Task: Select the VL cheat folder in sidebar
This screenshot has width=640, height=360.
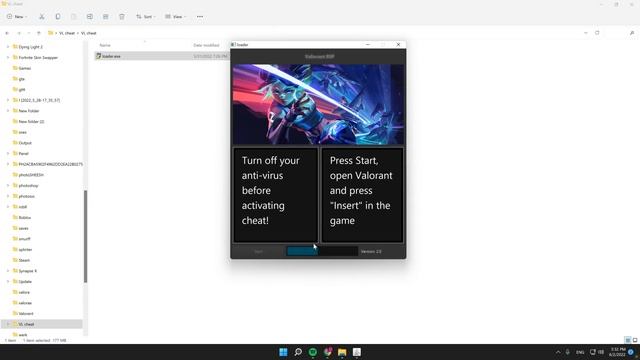Action: click(x=26, y=324)
